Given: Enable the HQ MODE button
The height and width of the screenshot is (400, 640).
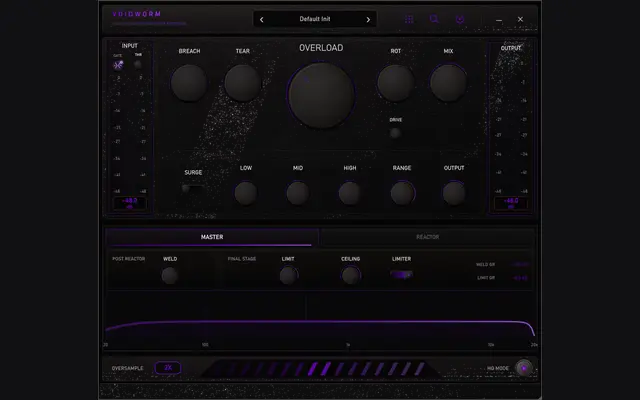Looking at the screenshot, I should point(523,368).
